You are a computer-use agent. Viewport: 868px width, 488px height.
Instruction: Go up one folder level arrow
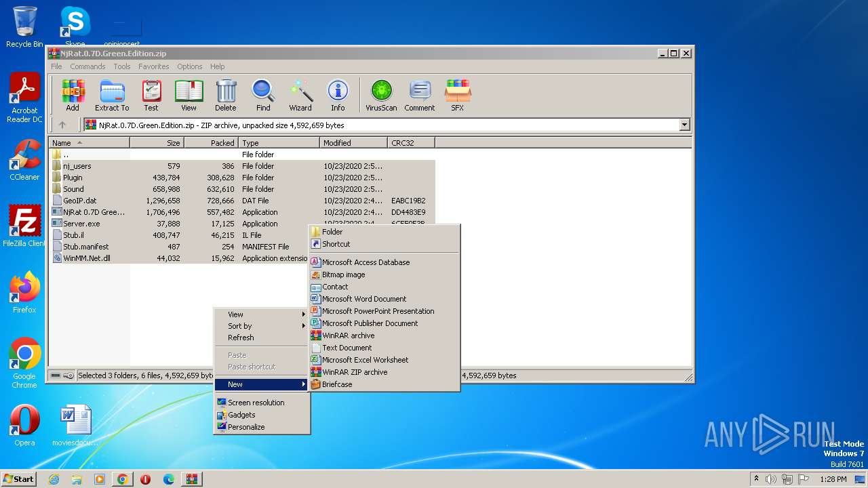click(62, 125)
